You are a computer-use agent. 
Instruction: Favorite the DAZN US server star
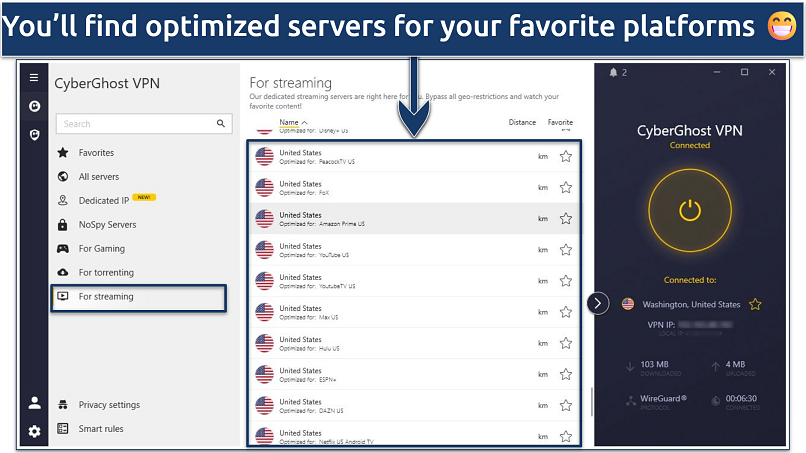click(x=566, y=406)
